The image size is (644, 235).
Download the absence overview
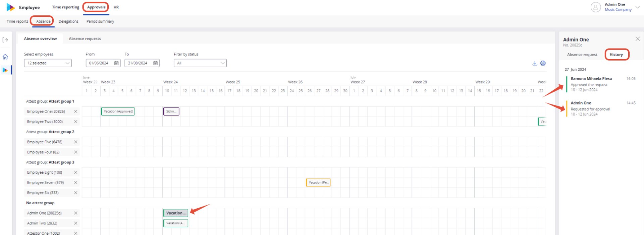(x=535, y=63)
